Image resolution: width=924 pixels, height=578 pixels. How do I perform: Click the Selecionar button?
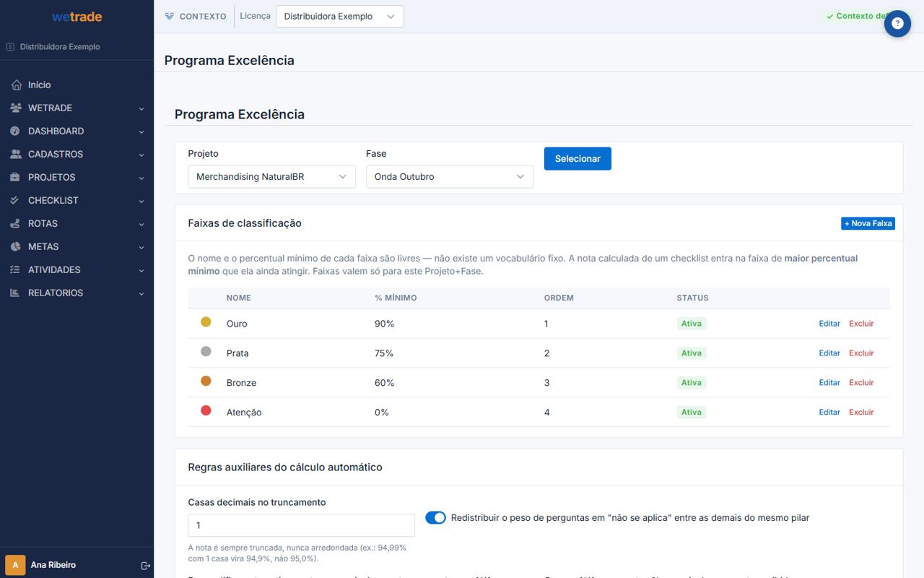click(x=577, y=159)
